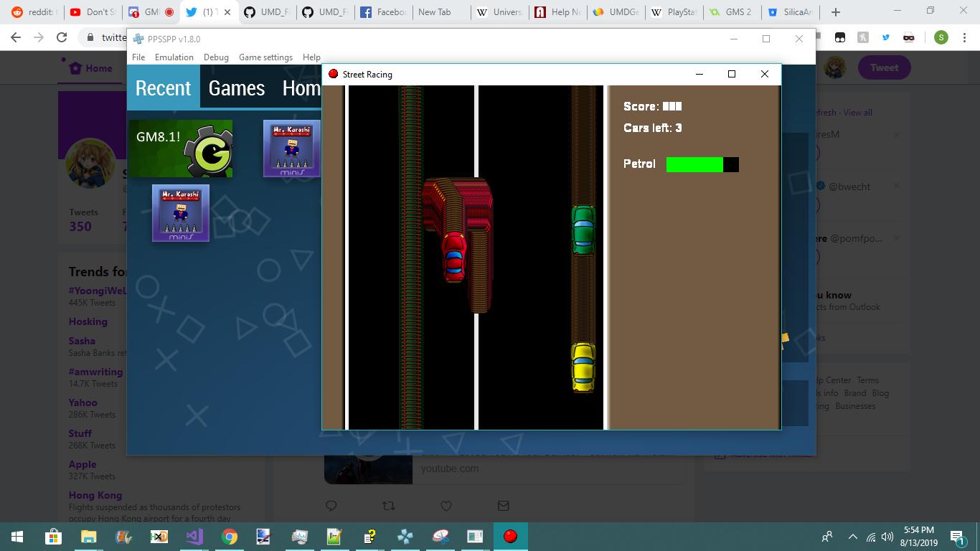This screenshot has height=551, width=980.
Task: Open the Yahoo trending topic
Action: [83, 402]
